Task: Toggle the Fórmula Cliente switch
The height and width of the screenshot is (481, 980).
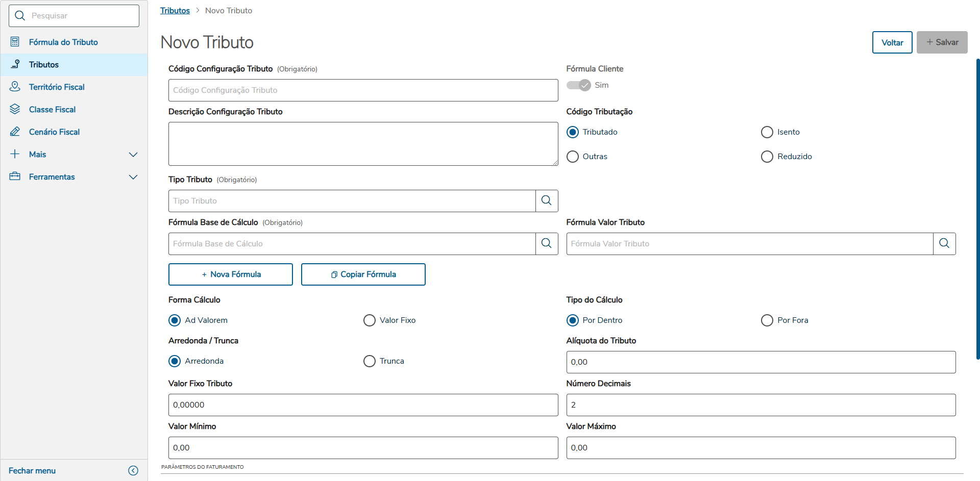Action: tap(578, 85)
